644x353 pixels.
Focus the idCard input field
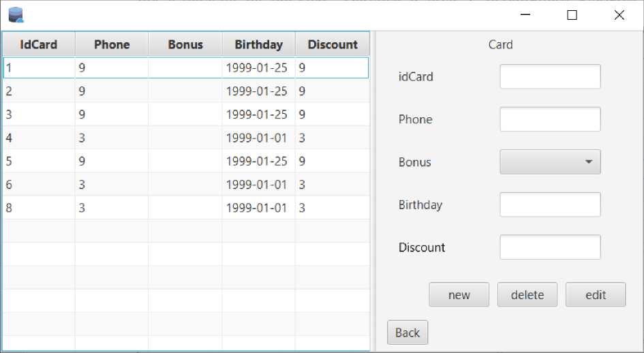tap(550, 77)
